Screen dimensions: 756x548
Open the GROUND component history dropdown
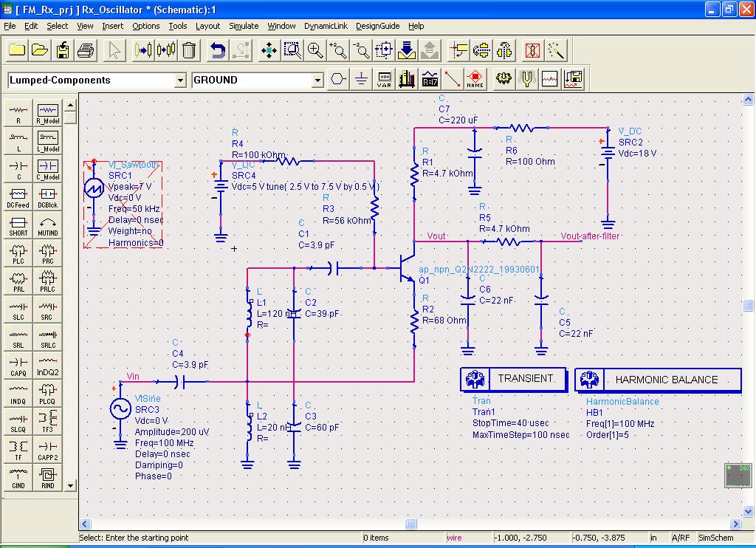click(317, 80)
